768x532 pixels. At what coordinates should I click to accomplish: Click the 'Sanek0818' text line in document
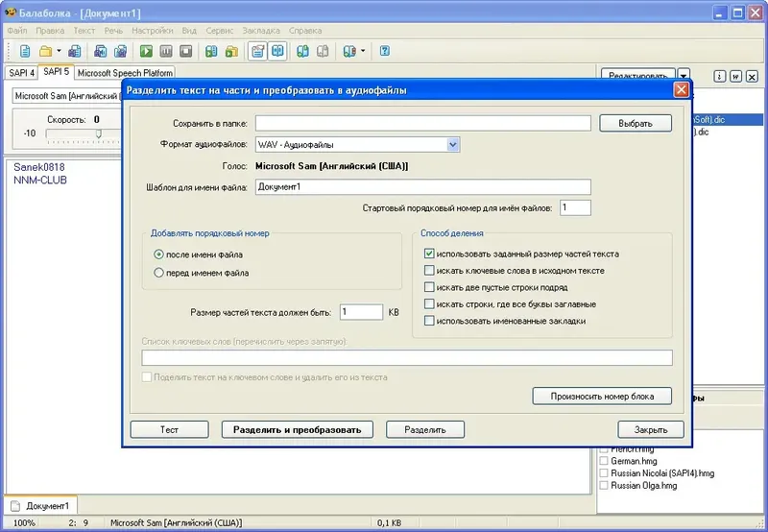coord(39,167)
